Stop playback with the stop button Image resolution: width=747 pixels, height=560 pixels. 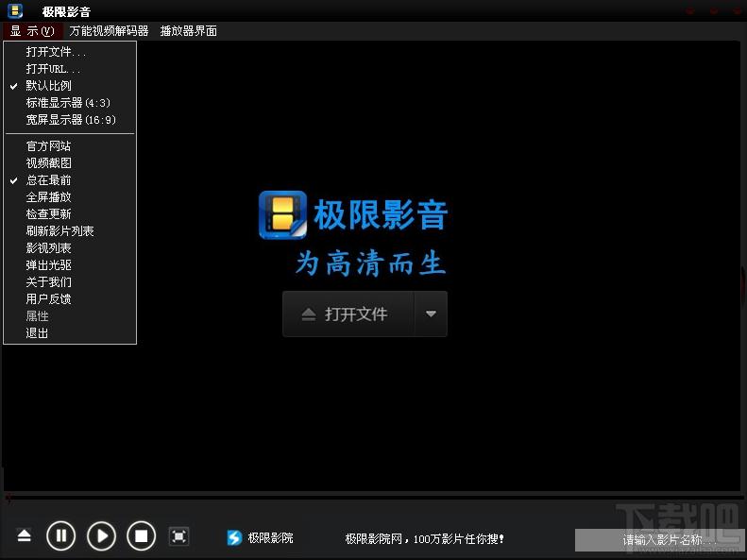tap(141, 536)
